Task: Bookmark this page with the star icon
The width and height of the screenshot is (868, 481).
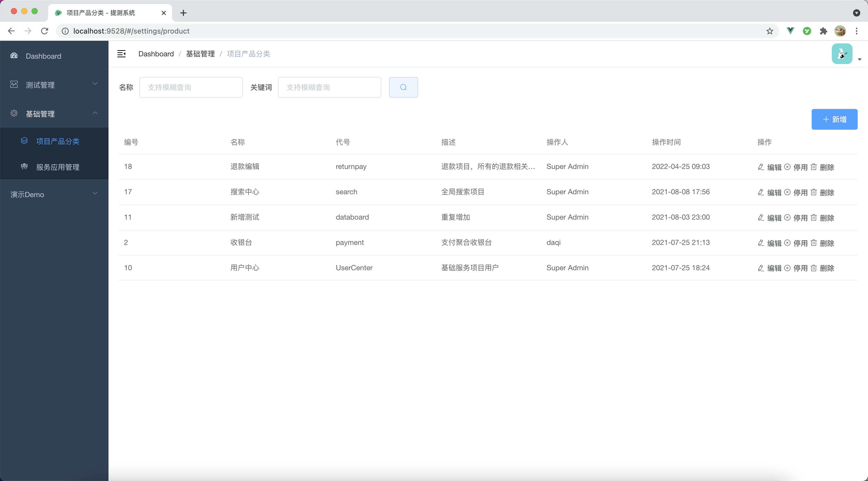Action: pos(770,31)
